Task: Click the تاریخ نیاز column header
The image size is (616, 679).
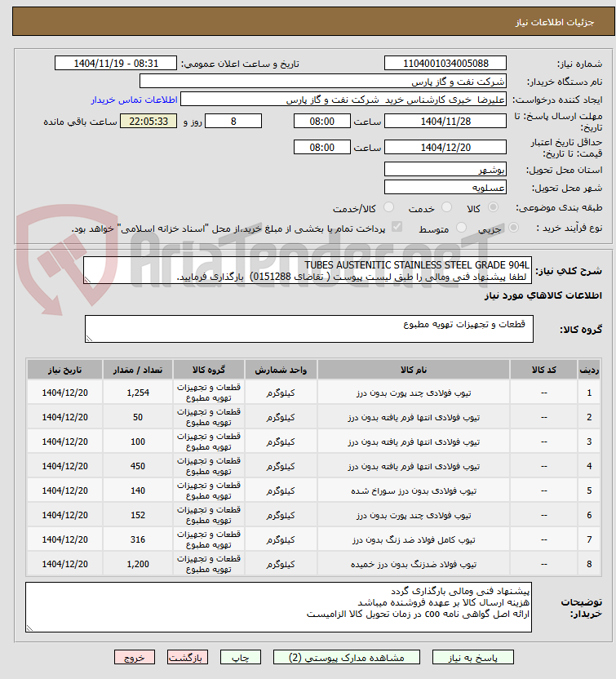Action: 64,370
